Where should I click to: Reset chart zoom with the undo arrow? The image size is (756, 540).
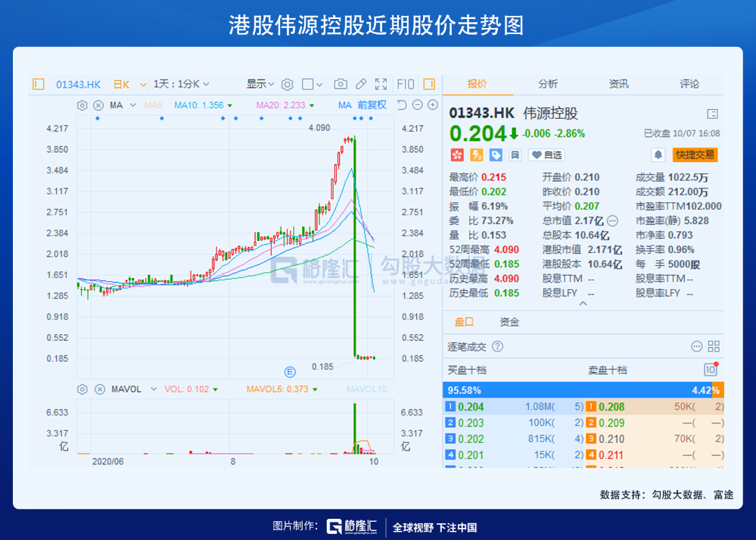(x=402, y=105)
